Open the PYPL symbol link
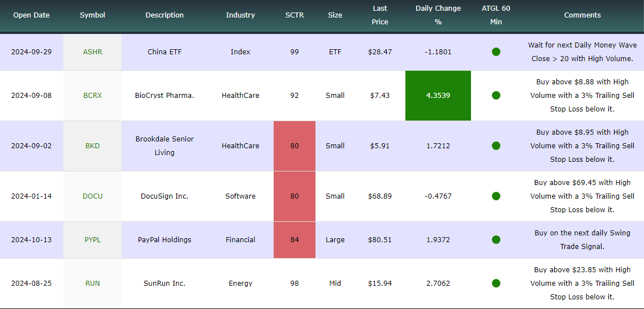The height and width of the screenshot is (309, 644). tap(92, 239)
